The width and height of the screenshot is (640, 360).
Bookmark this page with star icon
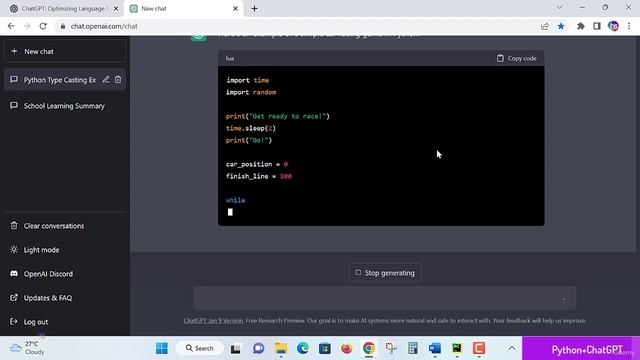tap(561, 26)
